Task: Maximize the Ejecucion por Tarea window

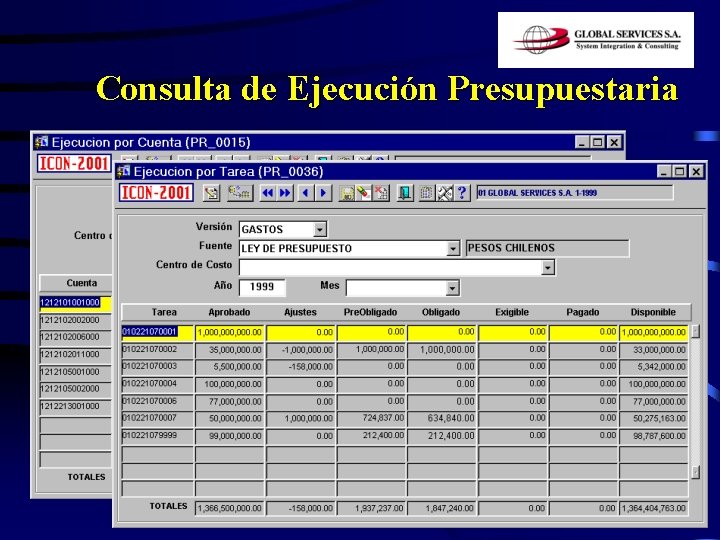Action: [x=680, y=172]
